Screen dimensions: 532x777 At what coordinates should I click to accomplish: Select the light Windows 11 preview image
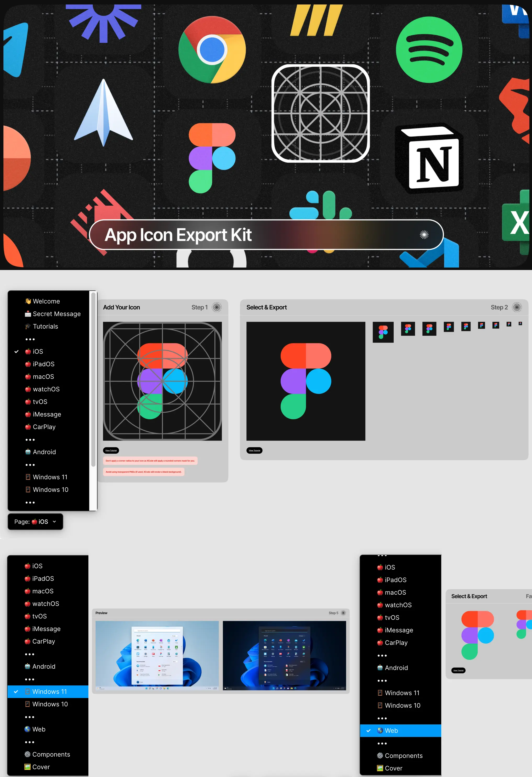coord(157,655)
